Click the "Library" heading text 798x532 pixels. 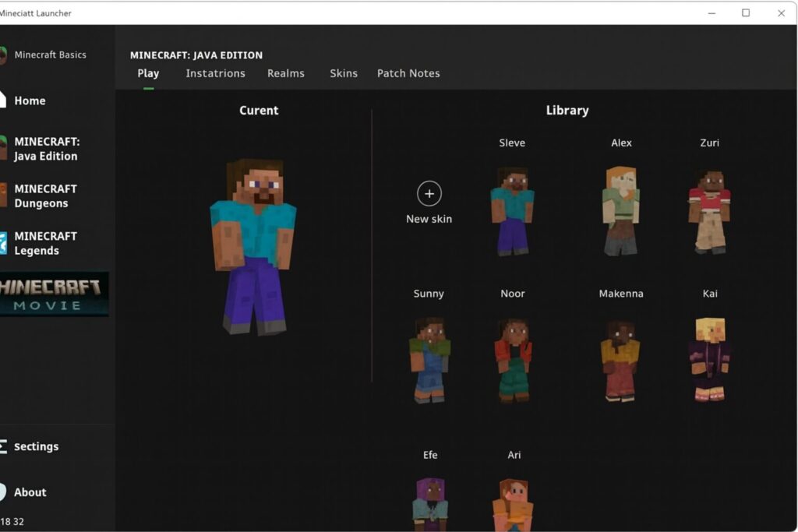pos(567,111)
